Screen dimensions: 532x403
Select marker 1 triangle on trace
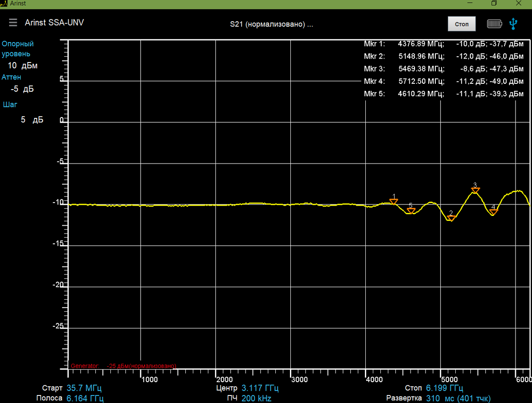(x=394, y=201)
